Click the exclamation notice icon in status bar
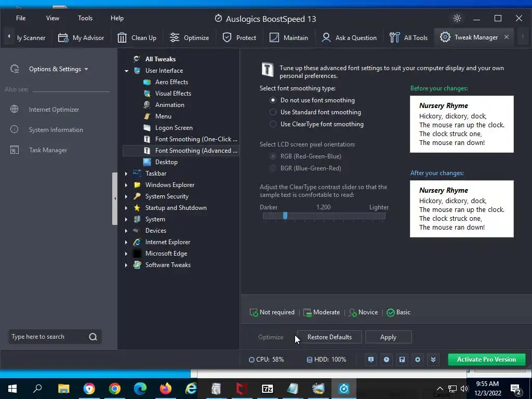The image size is (532, 399). 371,360
